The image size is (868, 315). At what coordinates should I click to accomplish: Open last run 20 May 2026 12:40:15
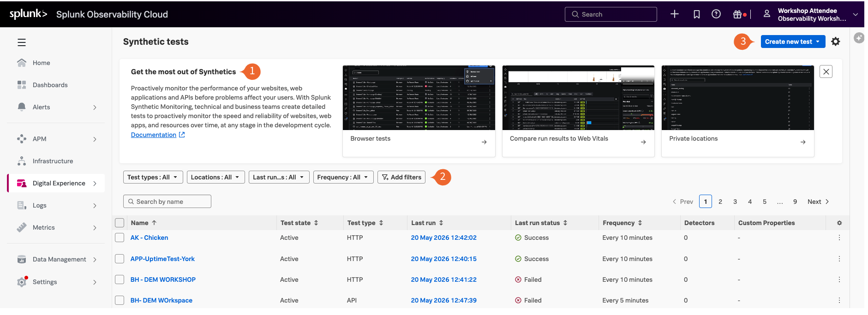[x=444, y=259]
